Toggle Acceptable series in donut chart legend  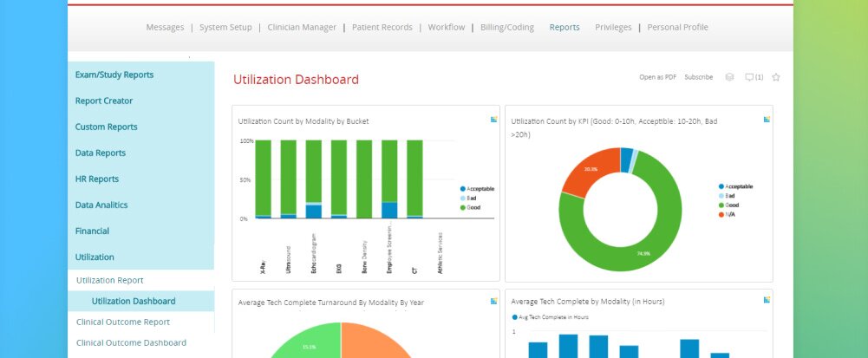[x=736, y=186]
